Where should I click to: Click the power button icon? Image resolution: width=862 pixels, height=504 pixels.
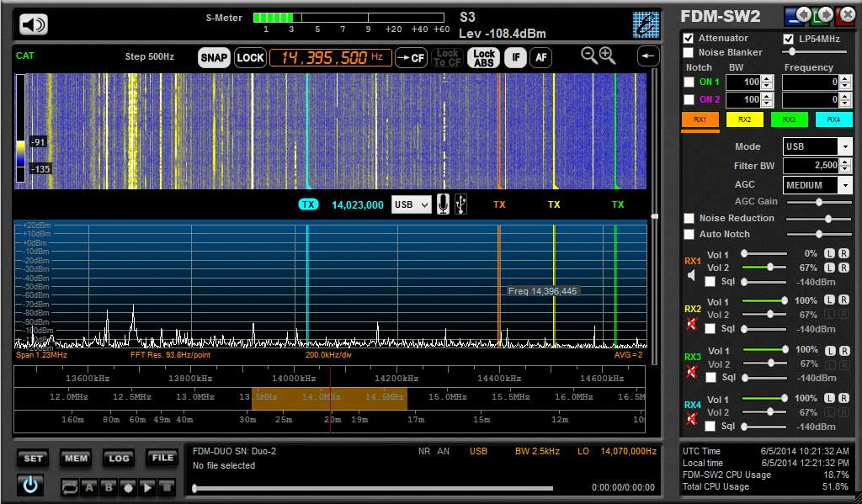click(x=30, y=485)
